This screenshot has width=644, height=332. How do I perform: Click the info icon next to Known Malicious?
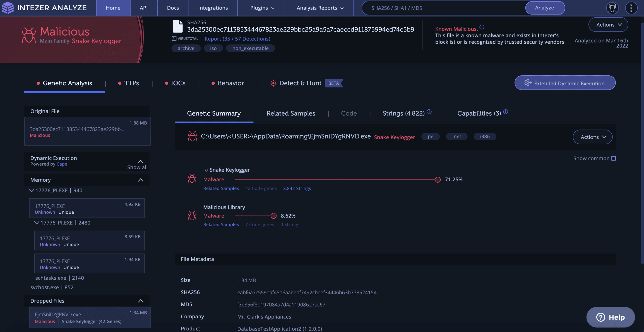[x=482, y=27]
